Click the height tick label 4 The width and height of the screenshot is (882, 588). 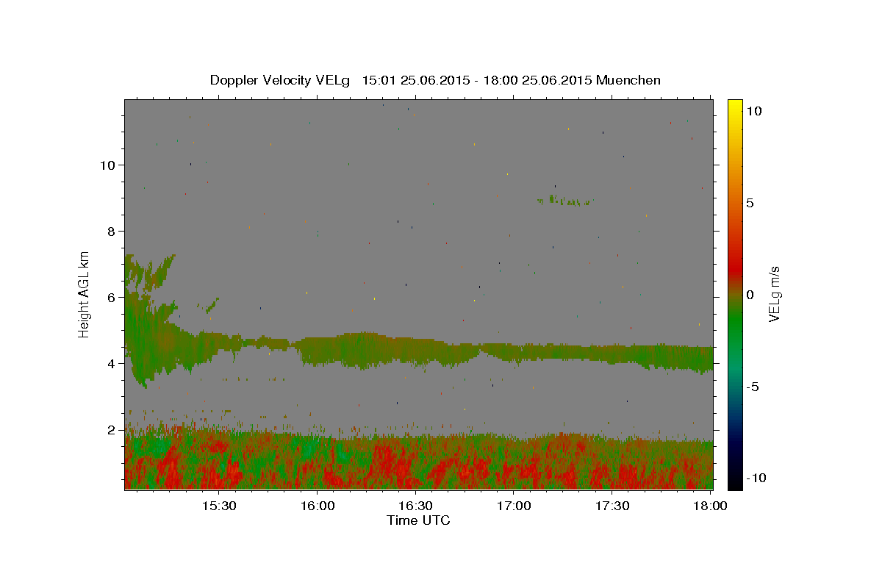(x=112, y=363)
